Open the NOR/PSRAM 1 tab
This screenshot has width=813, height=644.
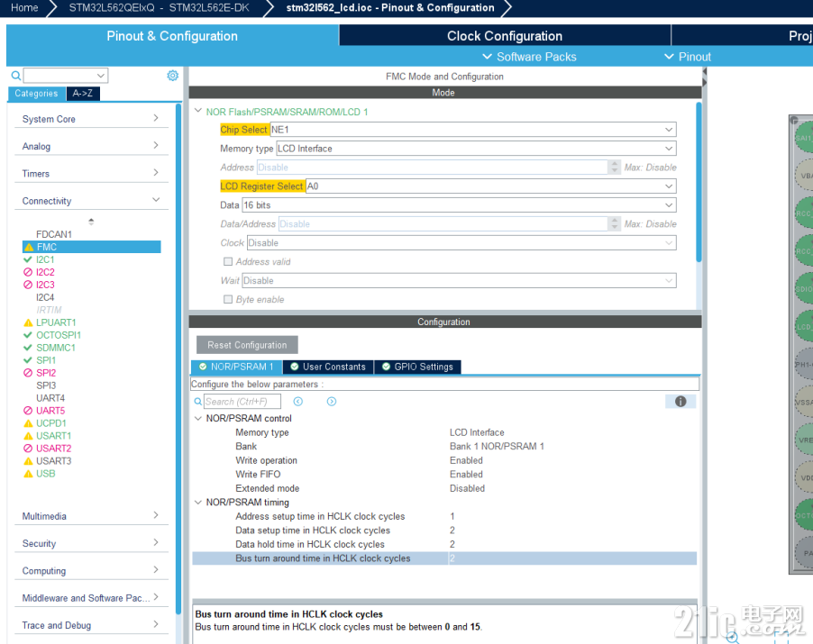[x=237, y=367]
